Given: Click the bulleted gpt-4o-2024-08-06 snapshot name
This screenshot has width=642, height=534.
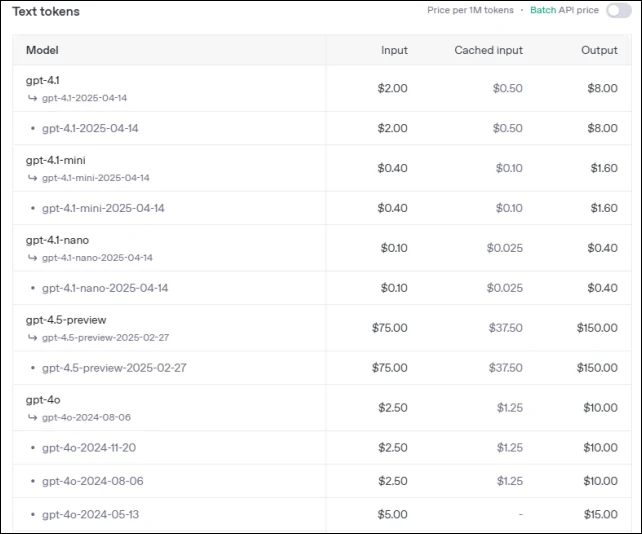Looking at the screenshot, I should [93, 481].
